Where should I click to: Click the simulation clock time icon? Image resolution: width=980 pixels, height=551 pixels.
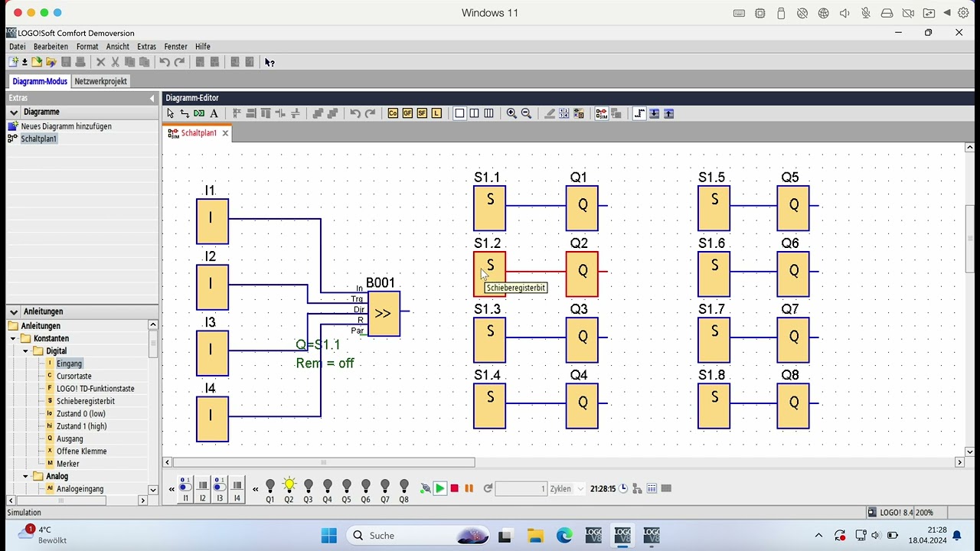tap(623, 488)
